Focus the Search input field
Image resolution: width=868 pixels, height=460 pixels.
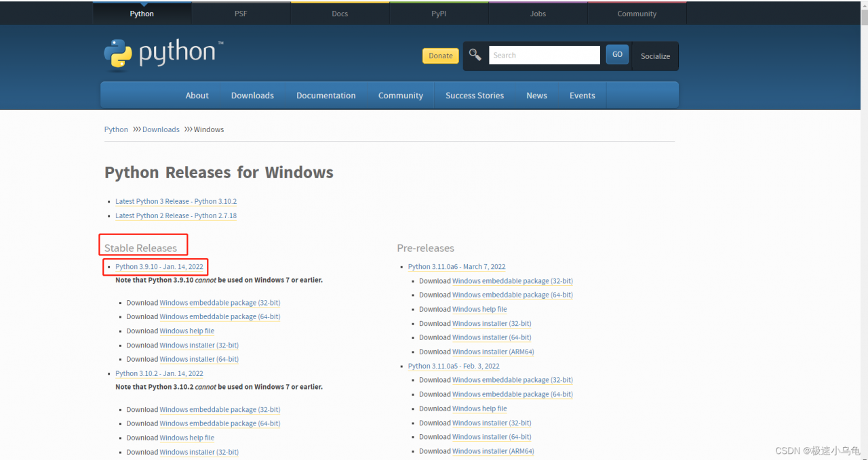pyautogui.click(x=545, y=56)
